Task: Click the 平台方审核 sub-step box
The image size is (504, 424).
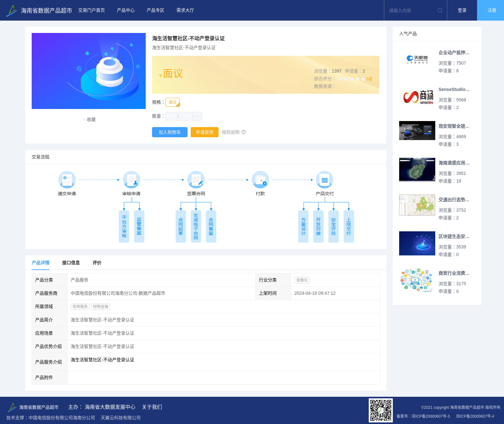Action: point(124,226)
